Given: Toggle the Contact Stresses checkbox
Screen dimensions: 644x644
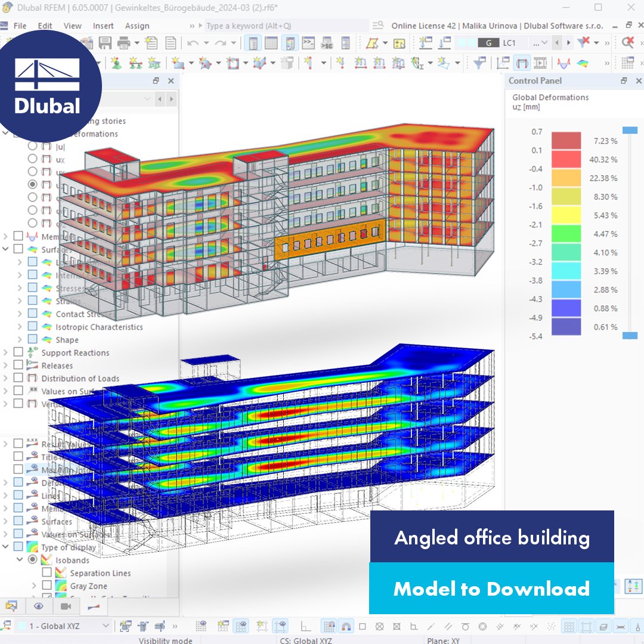Looking at the screenshot, I should 32,314.
